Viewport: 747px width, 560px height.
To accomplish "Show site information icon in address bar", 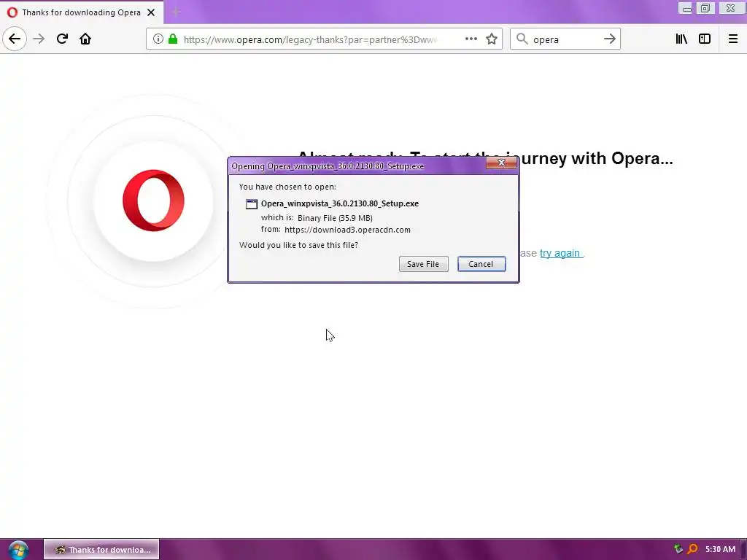I will point(158,39).
